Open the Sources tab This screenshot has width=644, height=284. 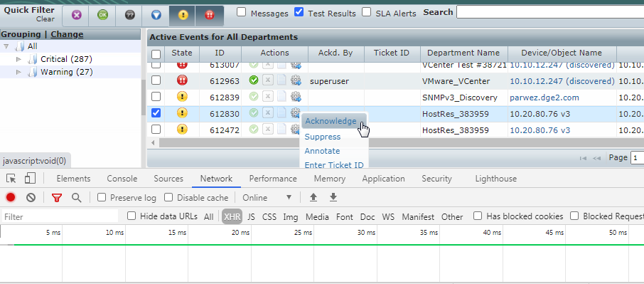[x=168, y=179]
